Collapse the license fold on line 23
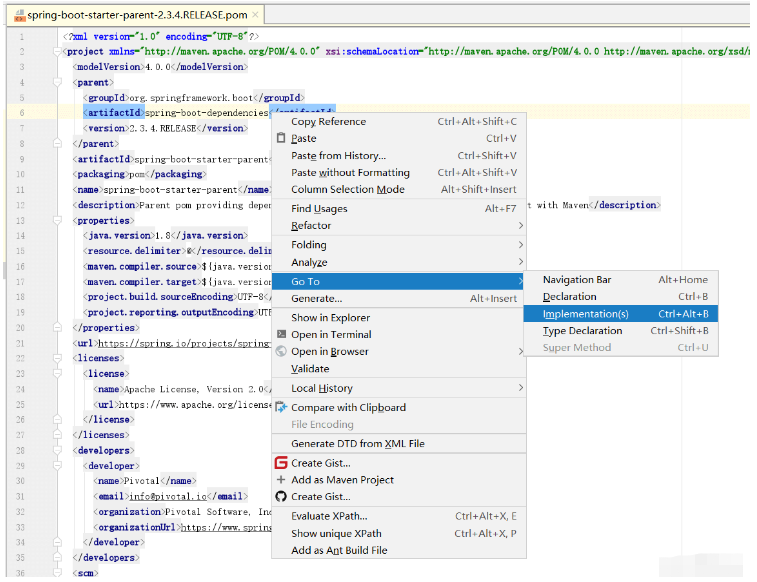 click(x=57, y=373)
